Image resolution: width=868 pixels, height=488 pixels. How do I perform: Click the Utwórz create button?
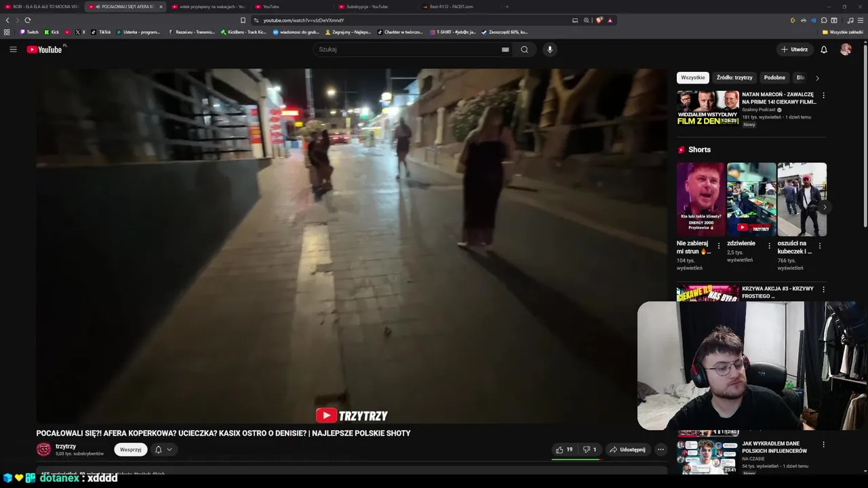[795, 49]
